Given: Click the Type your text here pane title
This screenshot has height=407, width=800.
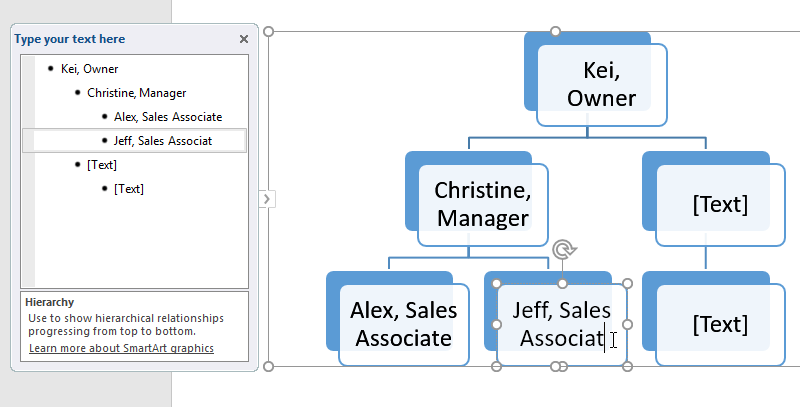Looking at the screenshot, I should [x=70, y=39].
